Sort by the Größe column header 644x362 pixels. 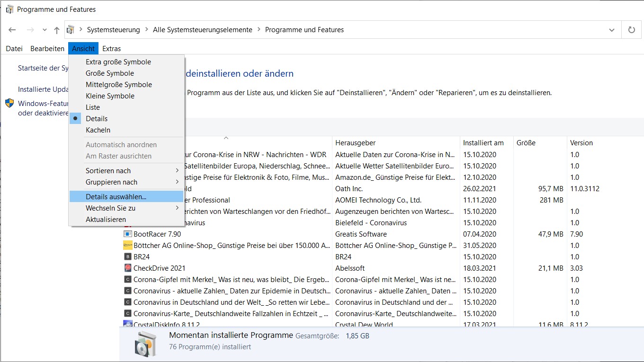point(540,143)
